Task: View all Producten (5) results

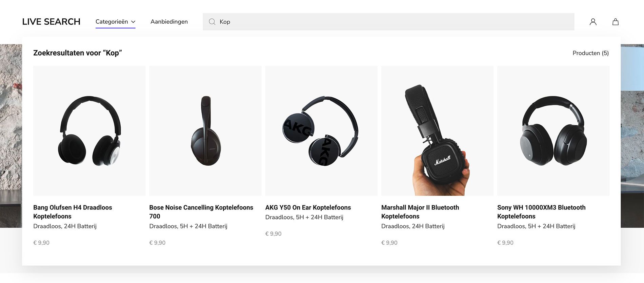Action: coord(590,53)
